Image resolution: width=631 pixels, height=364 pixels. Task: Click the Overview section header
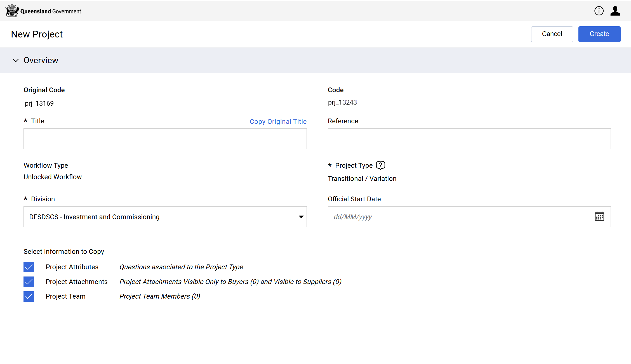pos(41,60)
